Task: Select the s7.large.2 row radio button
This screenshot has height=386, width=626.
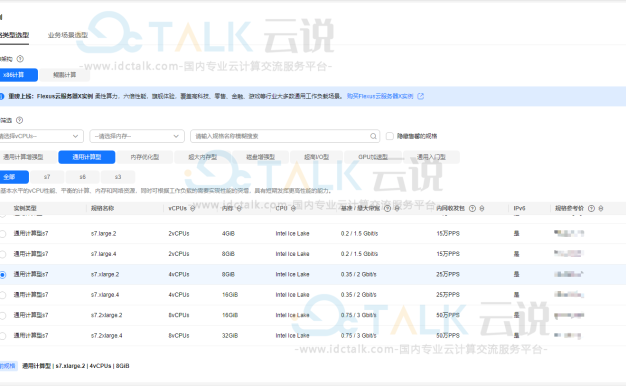Action: (x=3, y=234)
